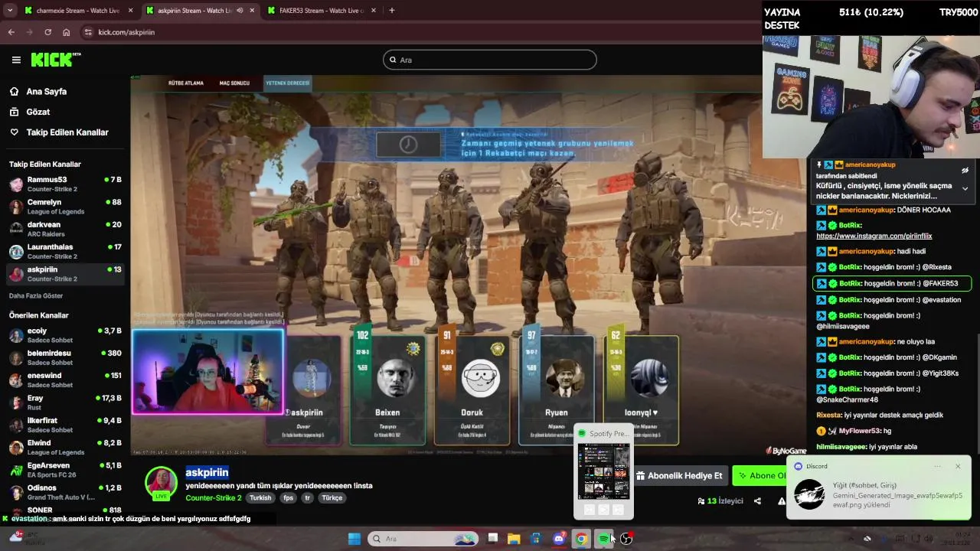Go back in browser history
This screenshot has width=980, height=551.
click(11, 32)
